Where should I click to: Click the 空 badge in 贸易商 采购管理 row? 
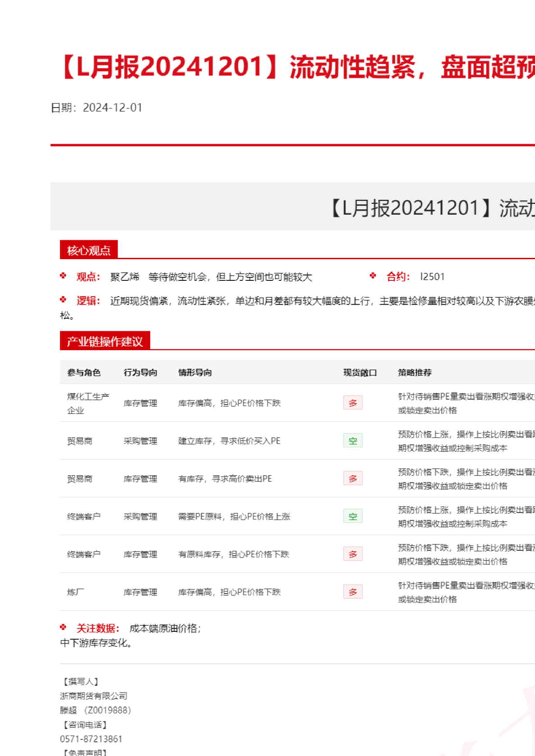[353, 441]
